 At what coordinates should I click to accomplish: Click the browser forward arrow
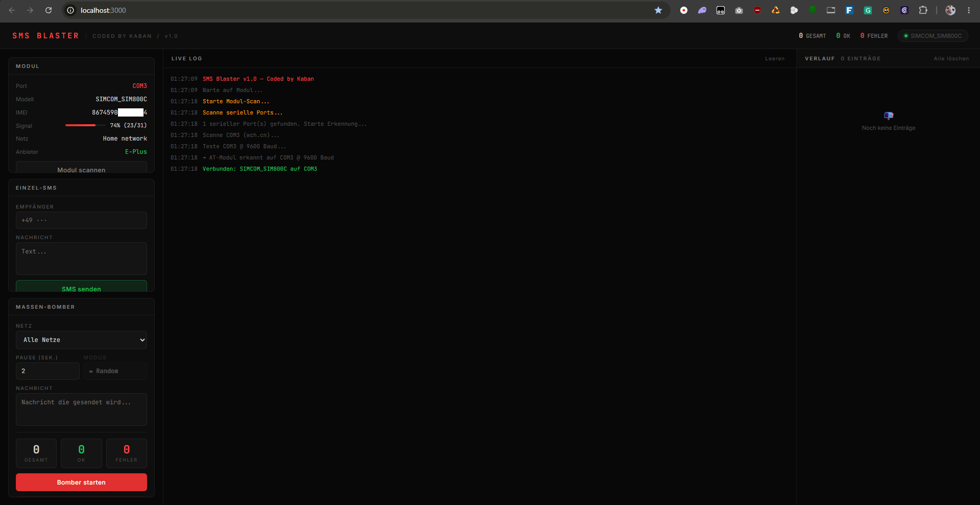click(30, 10)
